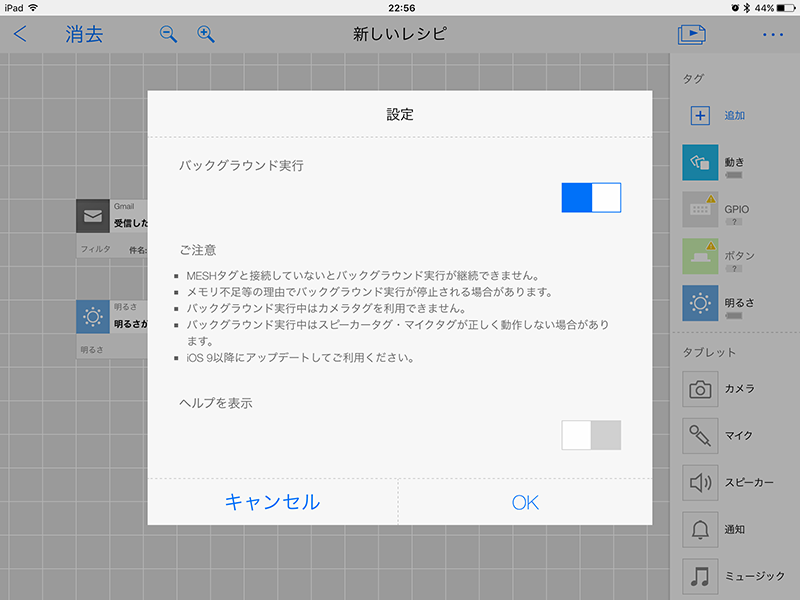This screenshot has height=600, width=800.
Task: Zoom in with plus magnifier icon
Action: tap(206, 34)
